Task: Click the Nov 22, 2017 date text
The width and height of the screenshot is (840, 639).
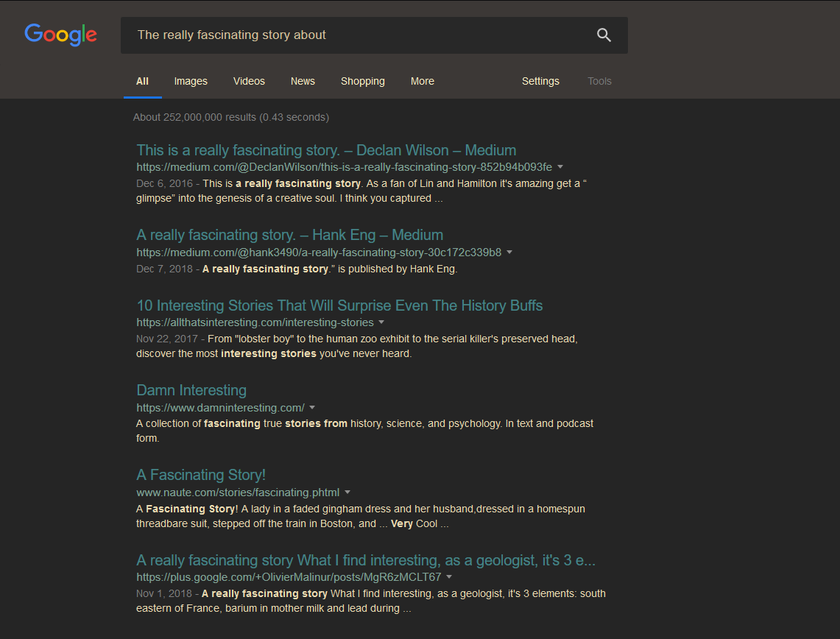Action: 167,339
